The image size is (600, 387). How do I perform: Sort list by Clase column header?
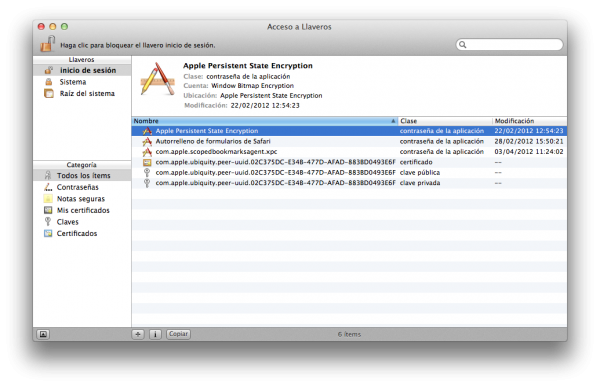[445, 121]
